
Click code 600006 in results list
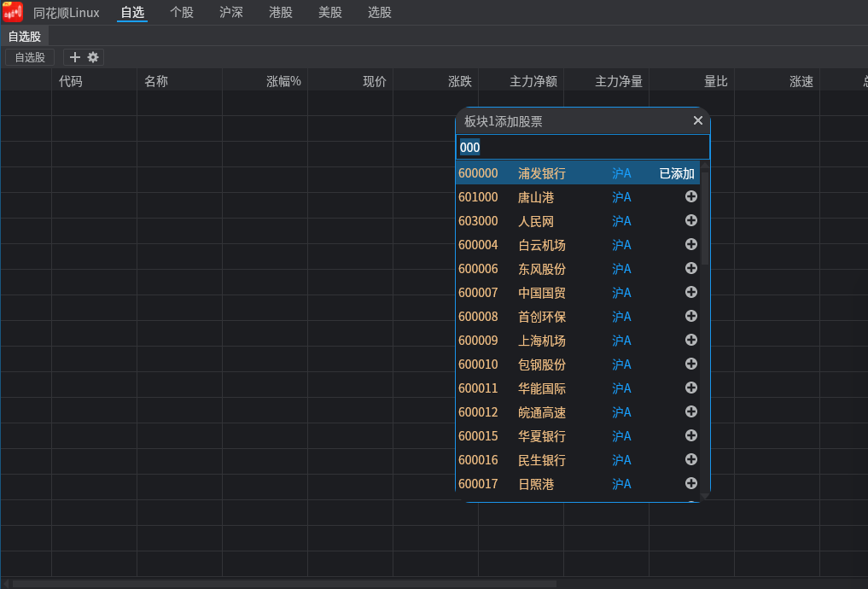coord(478,269)
